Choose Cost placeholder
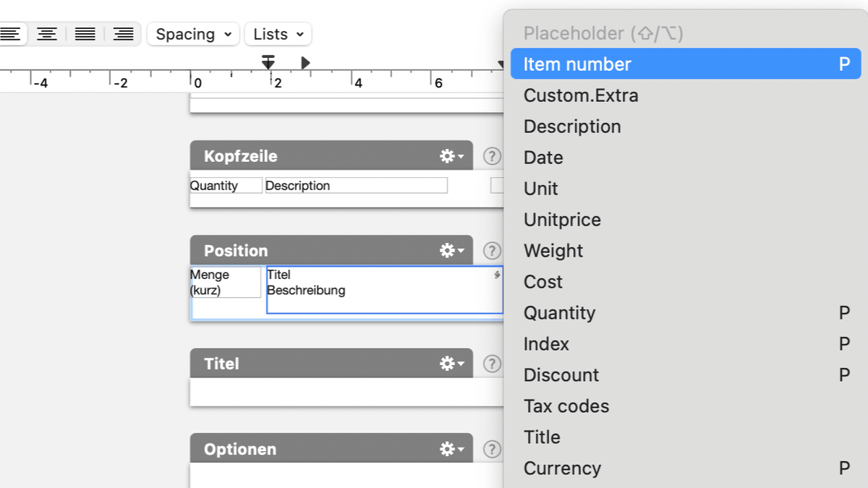 point(686,282)
